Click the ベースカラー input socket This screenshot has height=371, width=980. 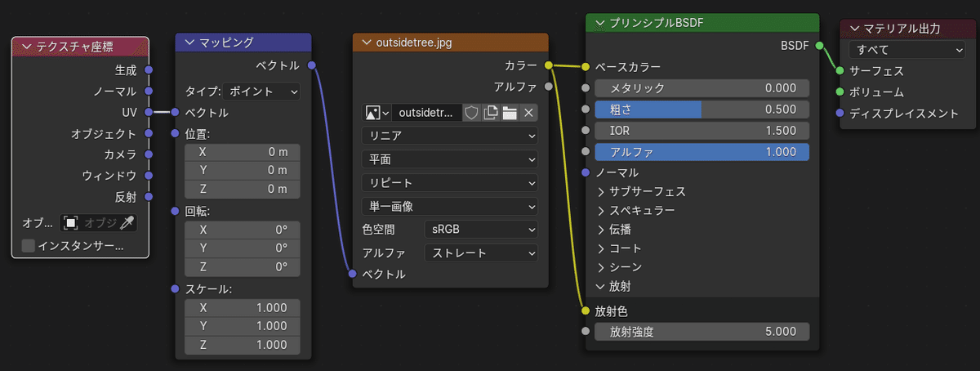point(586,66)
